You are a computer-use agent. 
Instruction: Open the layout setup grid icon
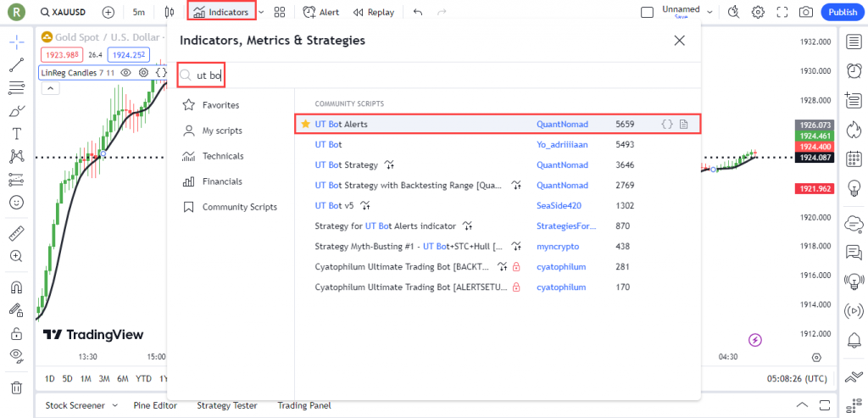pyautogui.click(x=280, y=12)
